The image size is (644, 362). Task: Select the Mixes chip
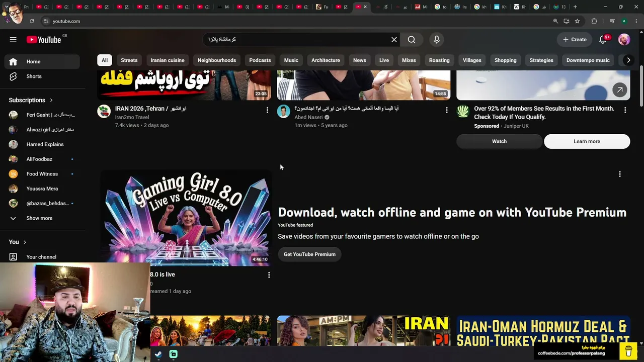[409, 60]
